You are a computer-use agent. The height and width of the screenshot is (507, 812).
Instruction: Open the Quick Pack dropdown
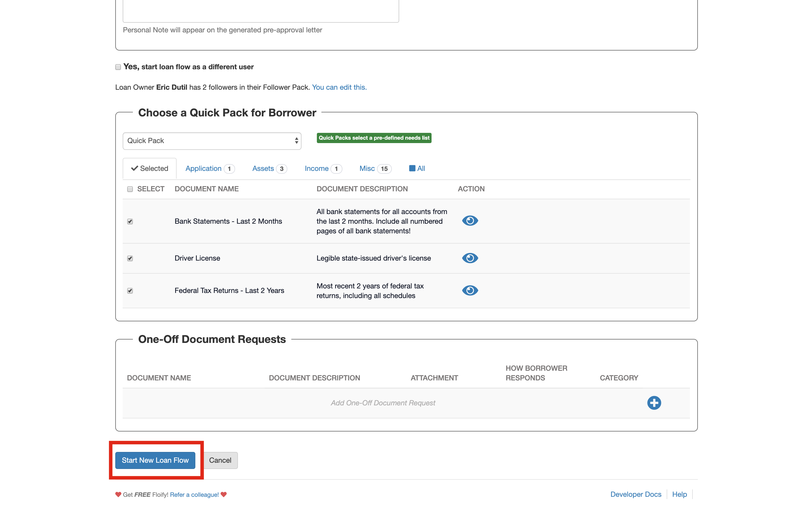pos(212,141)
